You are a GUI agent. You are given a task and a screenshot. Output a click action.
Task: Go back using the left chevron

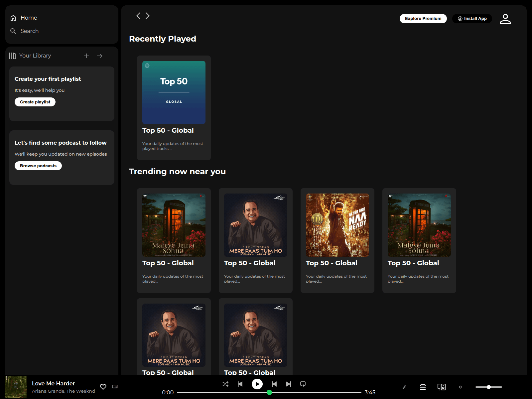[138, 16]
